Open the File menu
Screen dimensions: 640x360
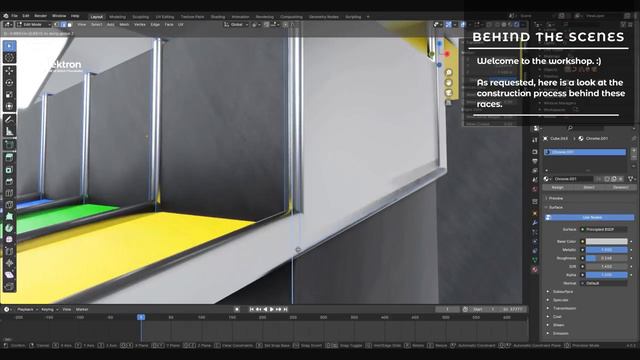[14, 16]
